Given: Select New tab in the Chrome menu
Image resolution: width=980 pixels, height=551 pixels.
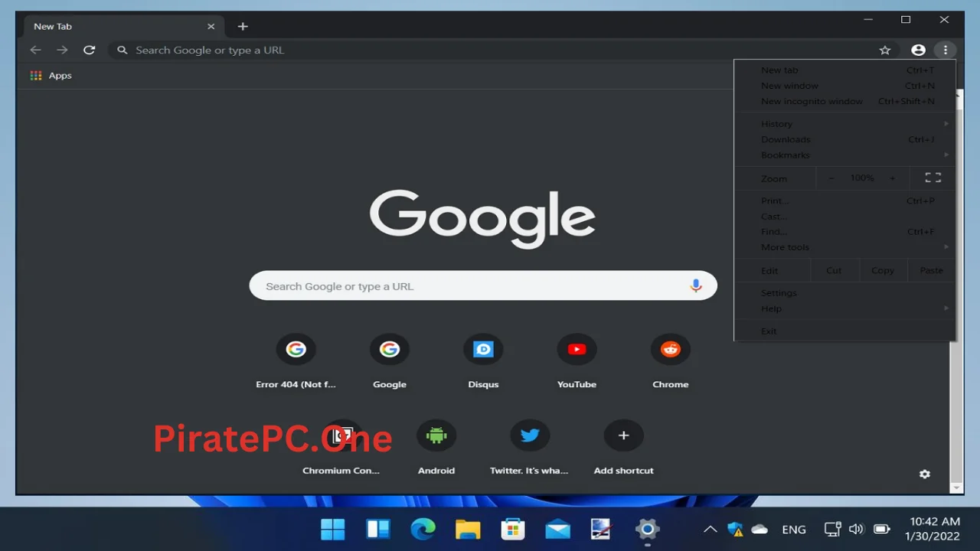Looking at the screenshot, I should [845, 70].
